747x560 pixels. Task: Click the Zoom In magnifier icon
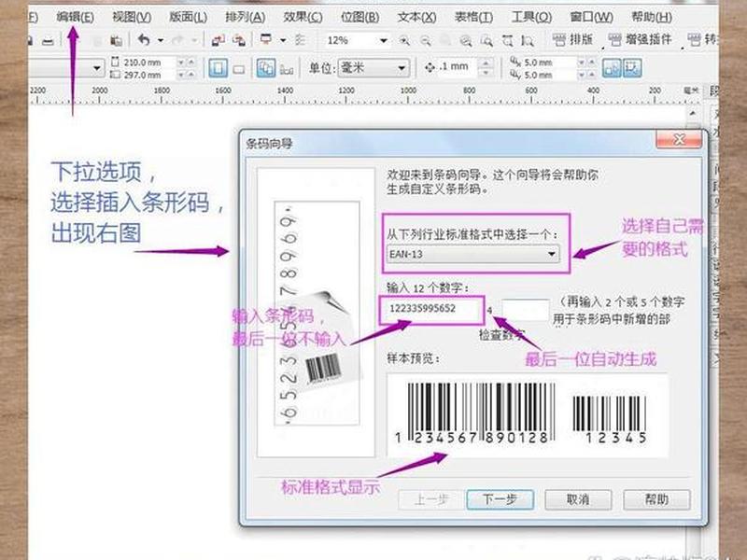pyautogui.click(x=404, y=41)
